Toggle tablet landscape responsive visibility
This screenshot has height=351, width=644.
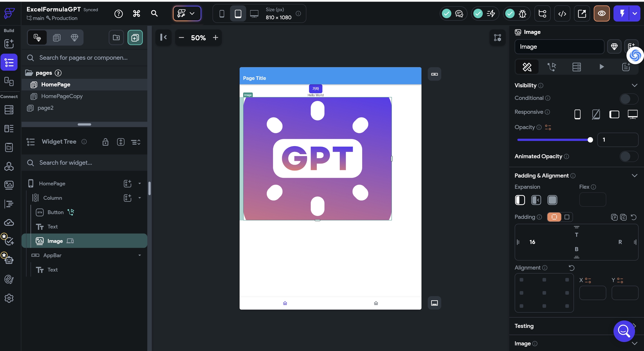pos(614,114)
